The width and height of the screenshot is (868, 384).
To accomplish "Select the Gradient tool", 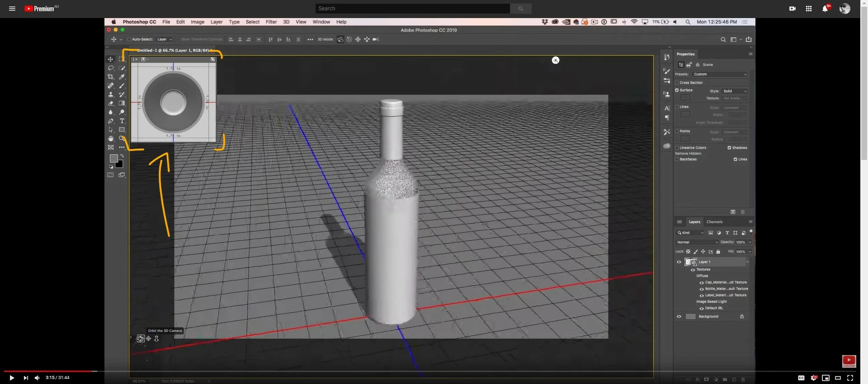I will click(x=122, y=103).
